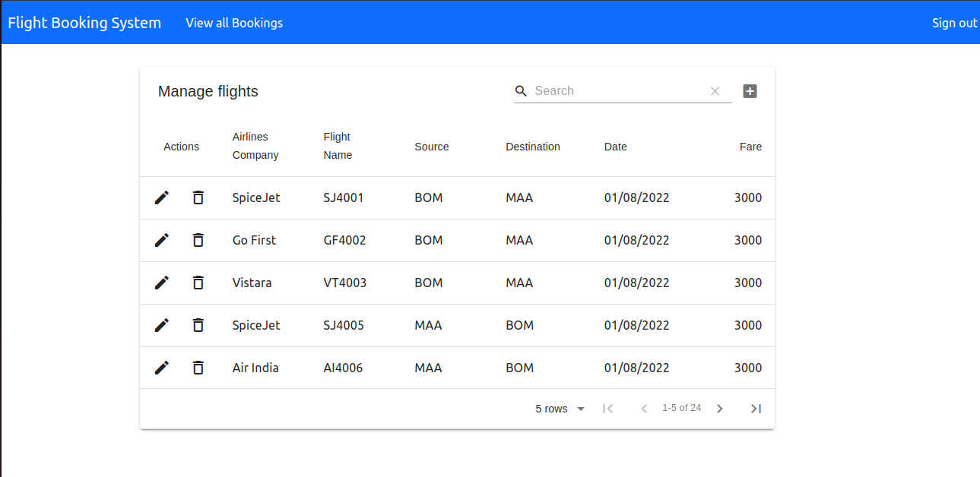Jump to the last page of flights
This screenshot has height=477, width=980.
click(x=756, y=409)
